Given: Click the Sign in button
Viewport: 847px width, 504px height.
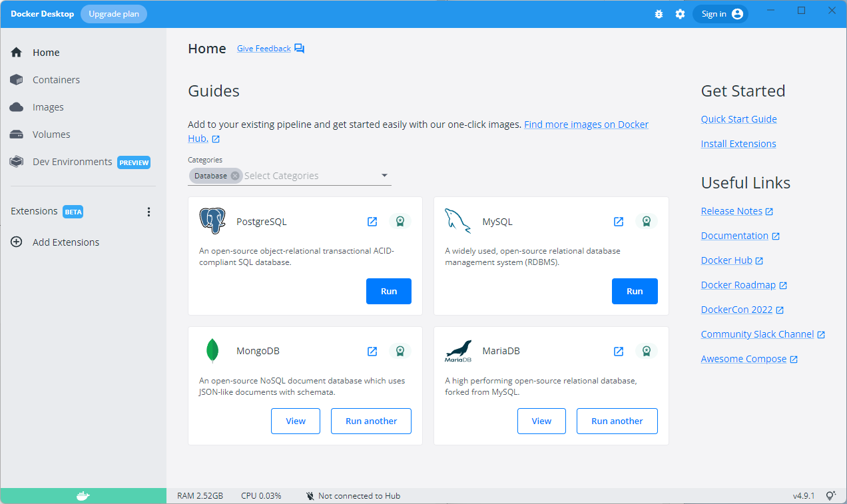Looking at the screenshot, I should (x=720, y=14).
